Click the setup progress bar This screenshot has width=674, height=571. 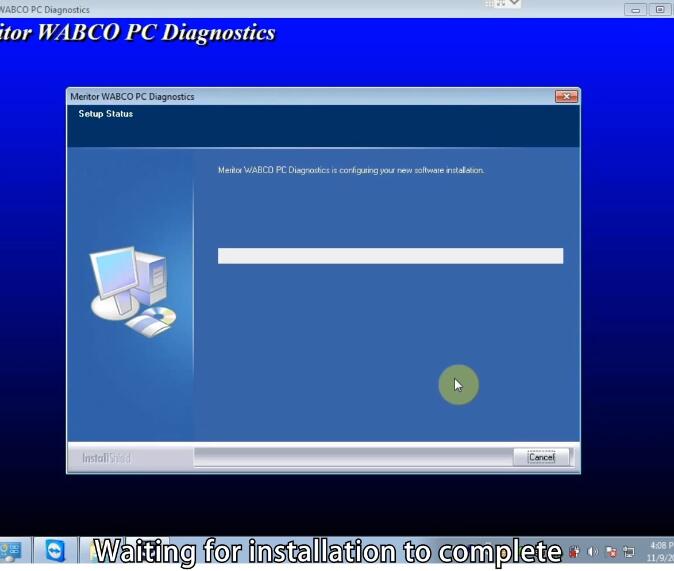coord(390,256)
